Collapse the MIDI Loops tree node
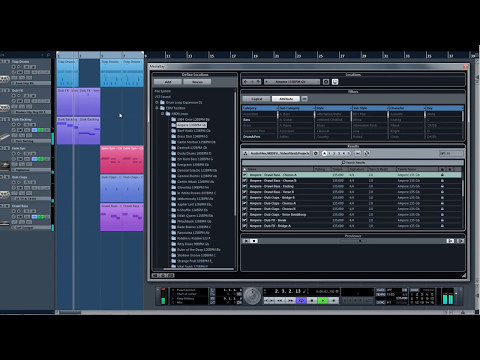Image resolution: width=480 pixels, height=360 pixels. pos(163,114)
